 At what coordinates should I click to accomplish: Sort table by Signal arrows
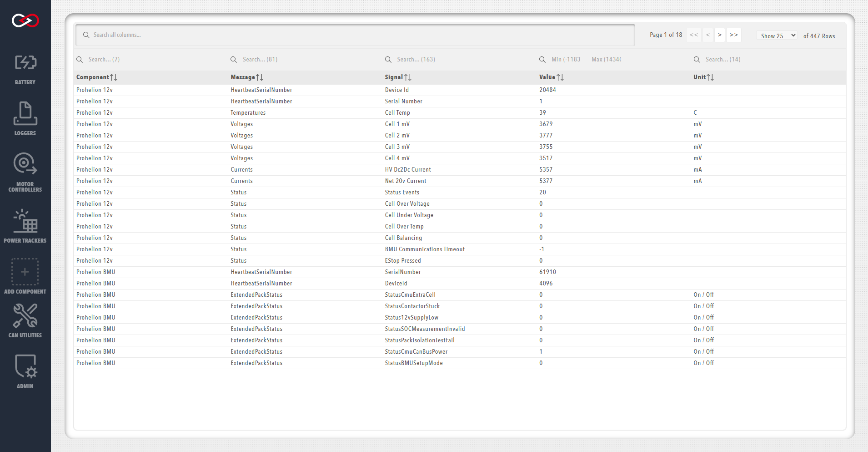pyautogui.click(x=408, y=77)
